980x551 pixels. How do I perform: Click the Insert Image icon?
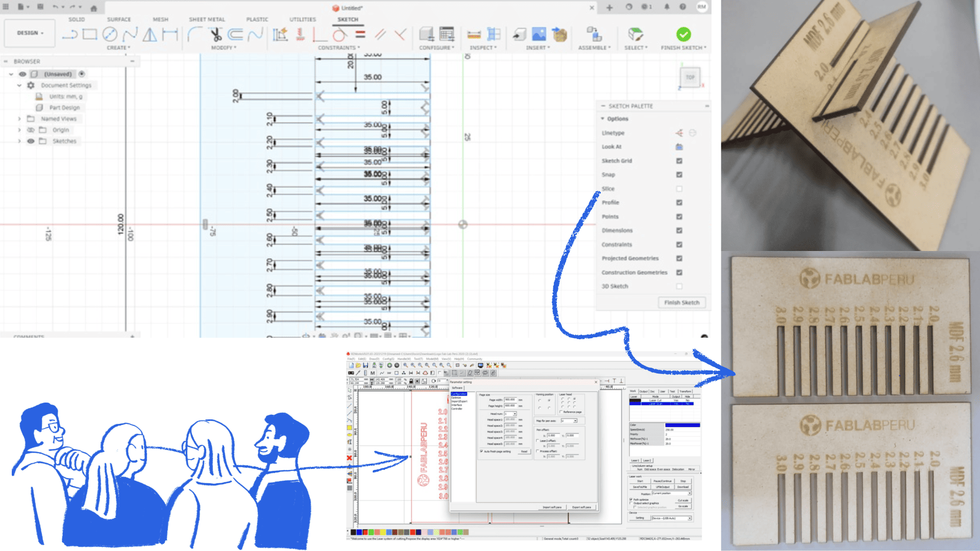(x=539, y=34)
